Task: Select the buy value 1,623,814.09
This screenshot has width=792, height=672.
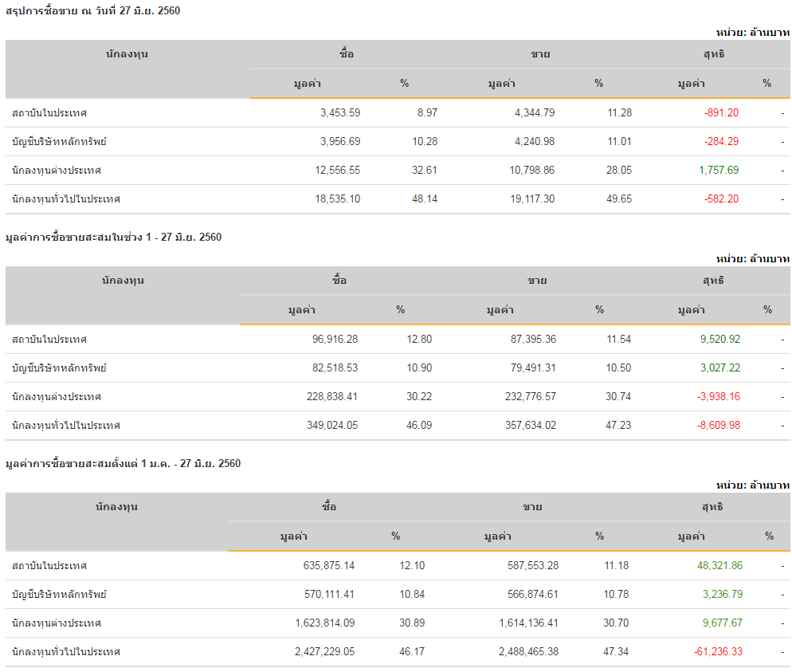Action: 324,623
